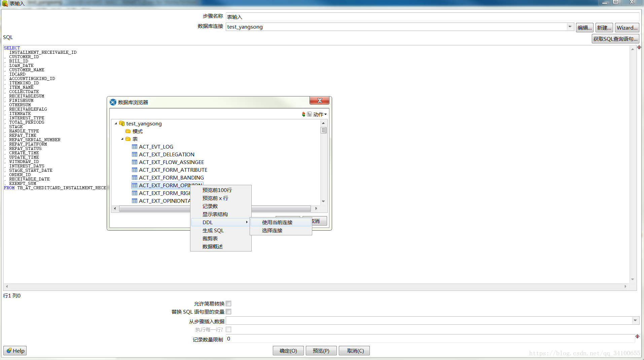Click the table icon of ACT_EXT_FORM_BANDING
The width and height of the screenshot is (644, 360).
[x=135, y=177]
